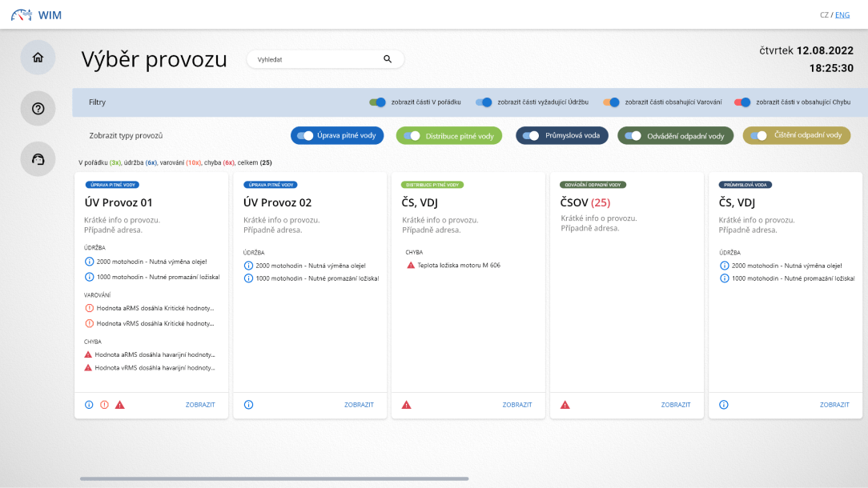
Task: Click warning circle icon in ÚV Provoz 01 footer
Action: 104,405
